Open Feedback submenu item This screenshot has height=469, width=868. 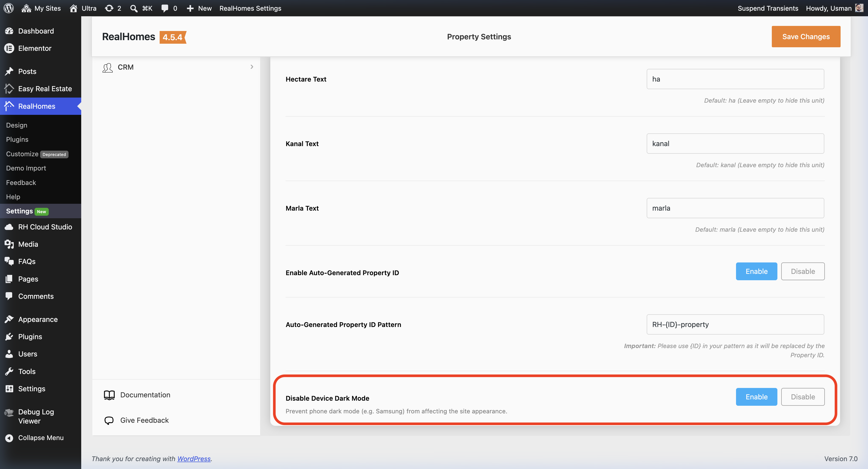pos(21,182)
